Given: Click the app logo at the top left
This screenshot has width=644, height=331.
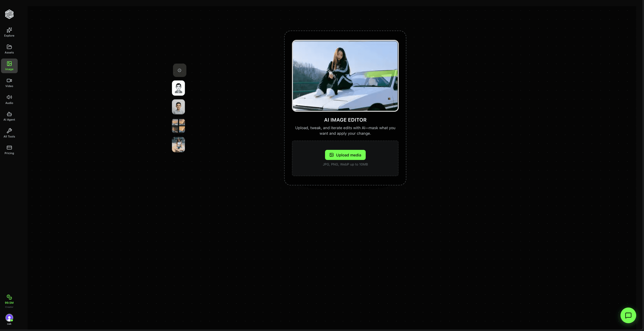Looking at the screenshot, I should pyautogui.click(x=9, y=14).
